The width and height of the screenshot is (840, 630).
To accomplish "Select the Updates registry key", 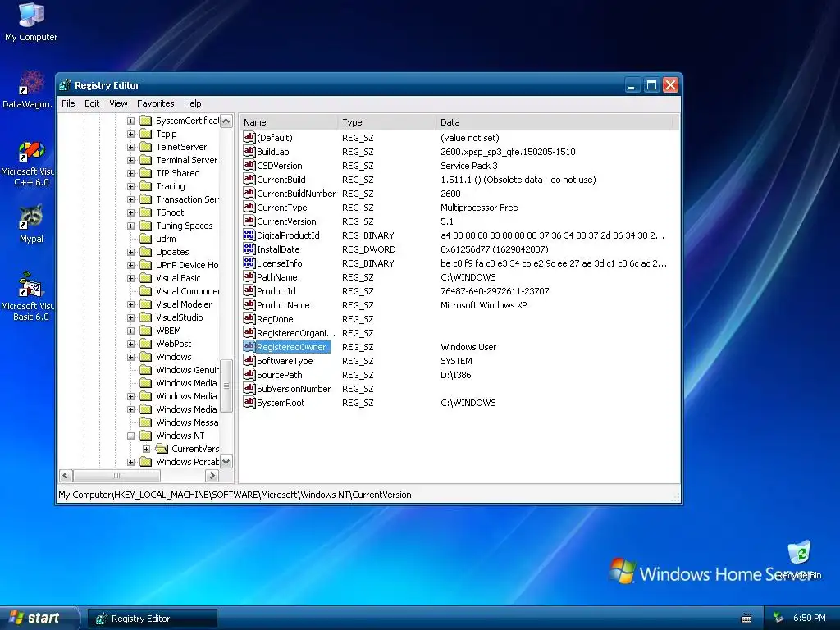I will (172, 252).
